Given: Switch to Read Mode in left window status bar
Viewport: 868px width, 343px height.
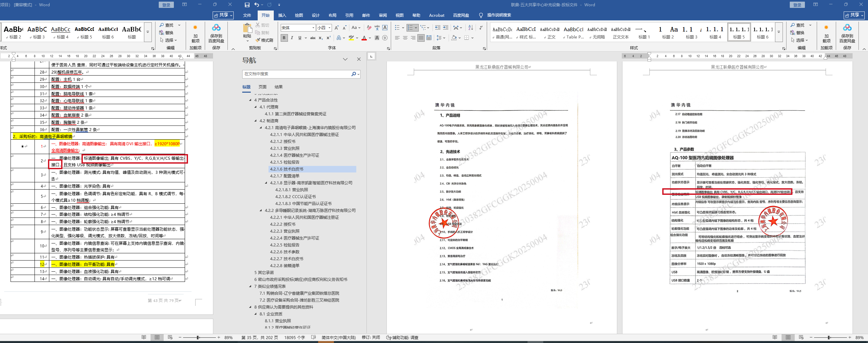Looking at the screenshot, I should [x=144, y=337].
